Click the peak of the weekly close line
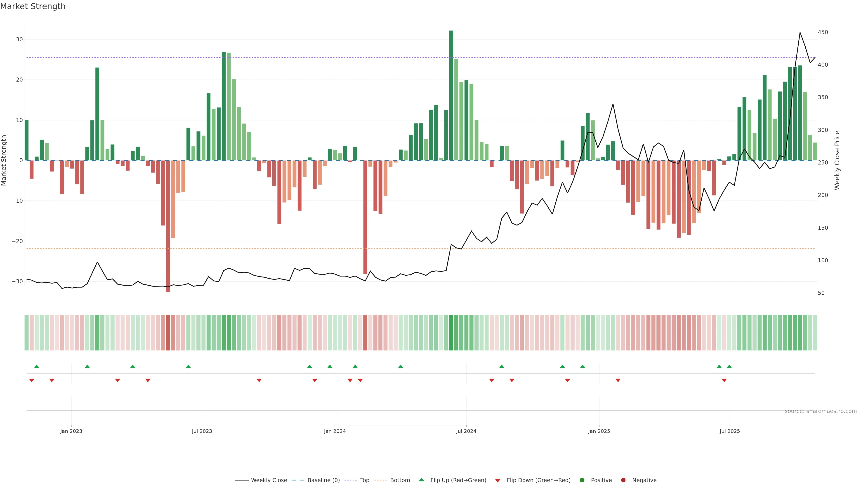Screen dimensions: 868x488 [x=800, y=33]
